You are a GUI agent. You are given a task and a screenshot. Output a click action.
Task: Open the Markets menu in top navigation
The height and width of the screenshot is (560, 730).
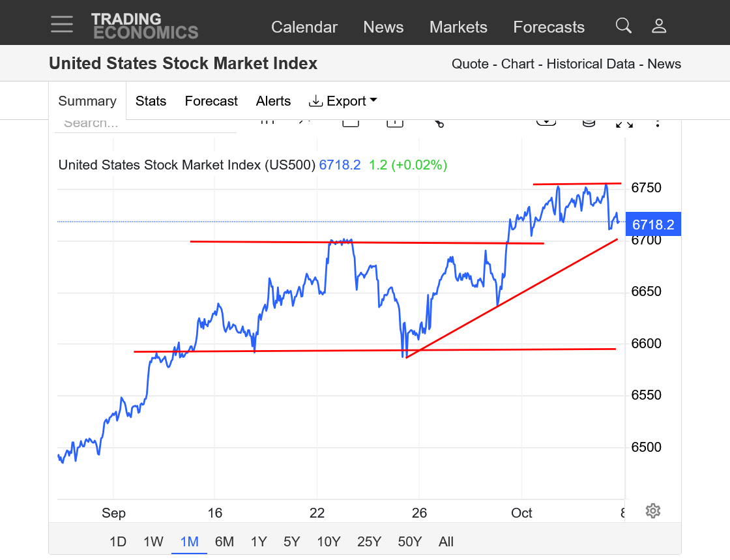[x=458, y=27]
